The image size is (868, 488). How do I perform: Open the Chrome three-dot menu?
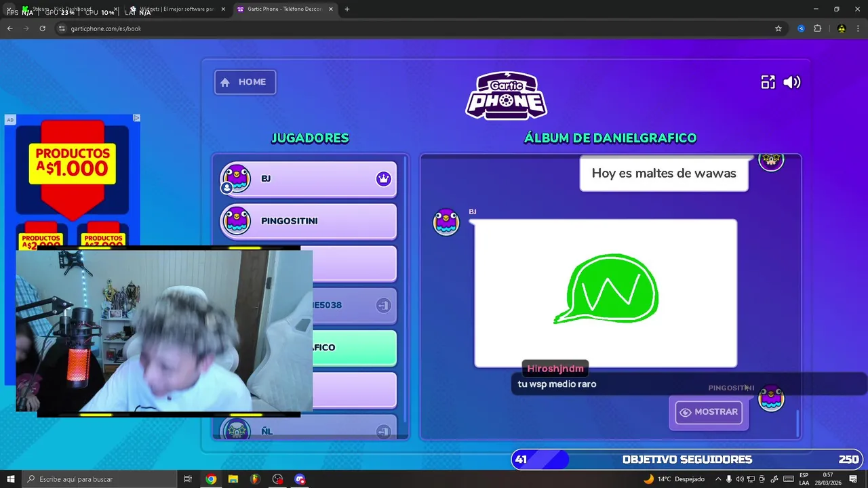coord(858,28)
